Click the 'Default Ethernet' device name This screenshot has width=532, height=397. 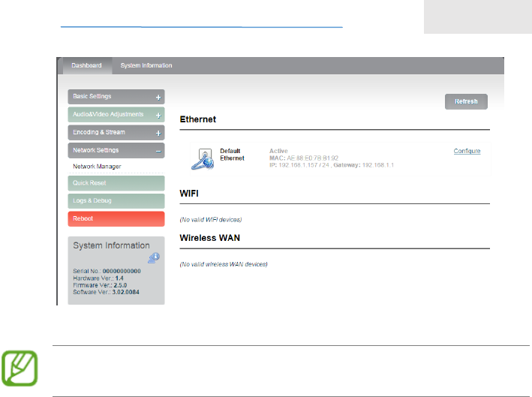(x=232, y=155)
